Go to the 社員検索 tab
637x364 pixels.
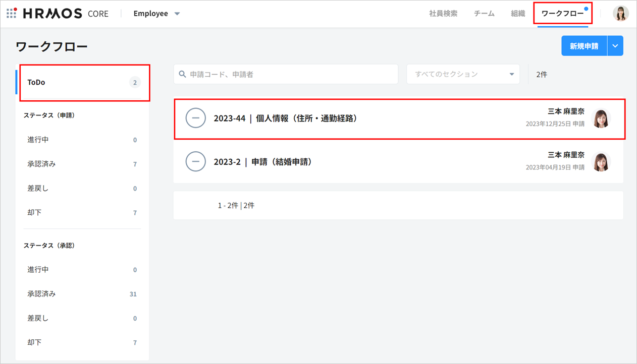443,14
